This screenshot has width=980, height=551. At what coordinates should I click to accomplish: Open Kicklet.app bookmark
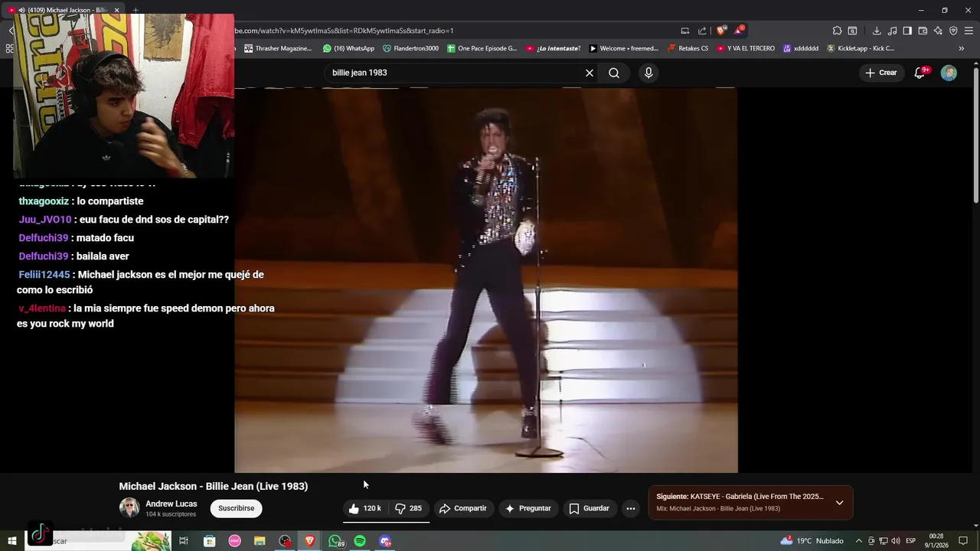860,48
